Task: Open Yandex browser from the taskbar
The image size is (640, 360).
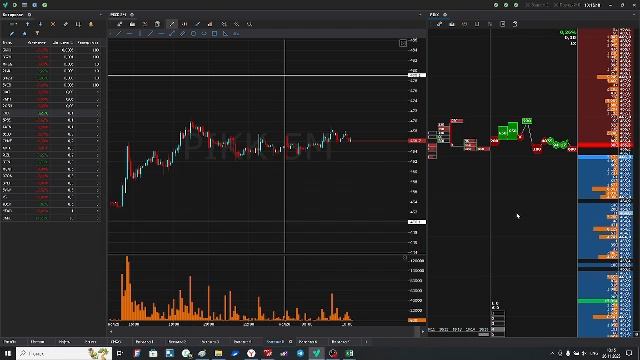Action: tap(251, 353)
